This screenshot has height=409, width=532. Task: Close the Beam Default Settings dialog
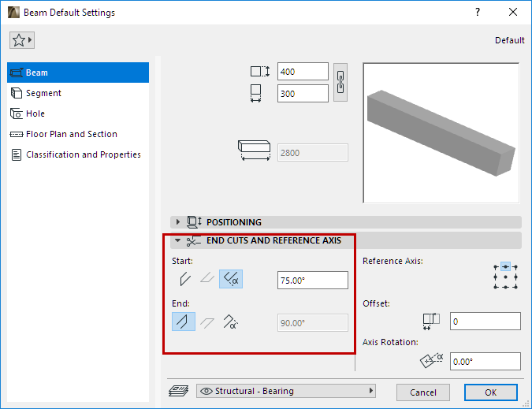click(513, 12)
